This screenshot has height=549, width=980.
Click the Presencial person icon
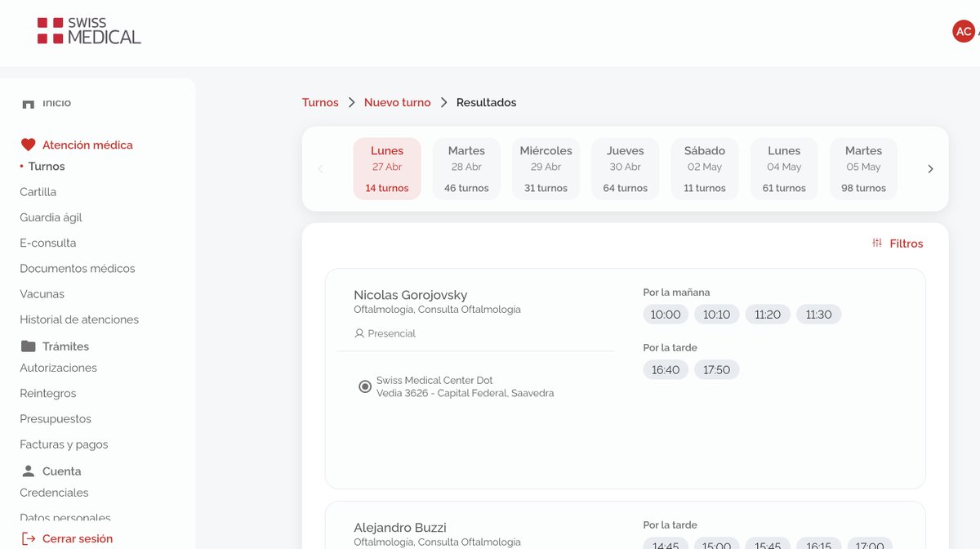(x=359, y=333)
